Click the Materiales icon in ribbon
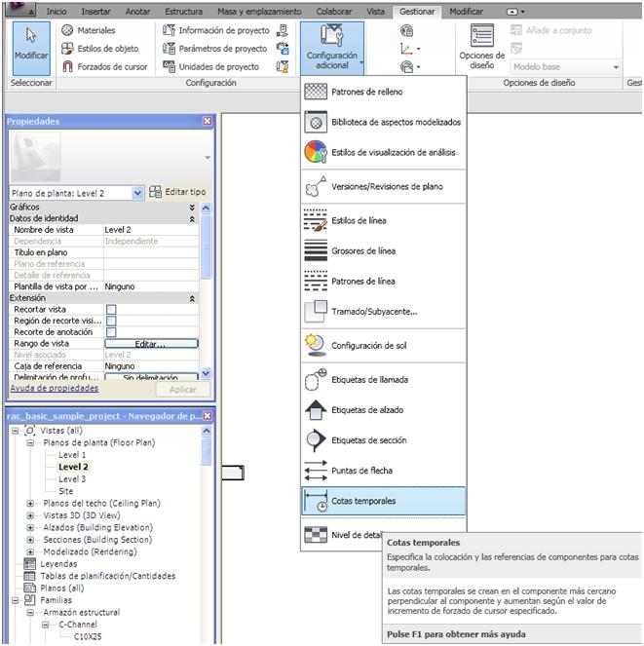 pos(68,30)
